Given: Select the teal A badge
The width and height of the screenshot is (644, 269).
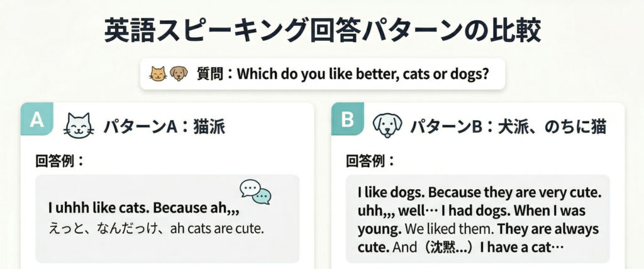Looking at the screenshot, I should [x=37, y=121].
